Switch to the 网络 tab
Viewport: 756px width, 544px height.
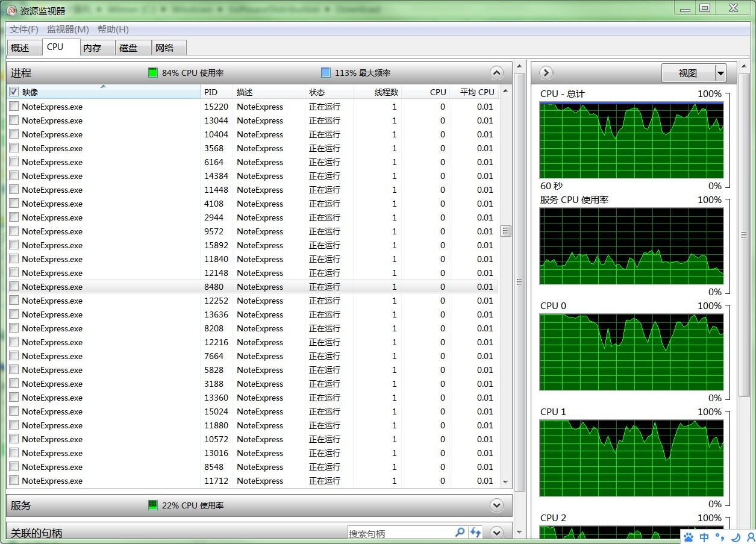pyautogui.click(x=169, y=48)
